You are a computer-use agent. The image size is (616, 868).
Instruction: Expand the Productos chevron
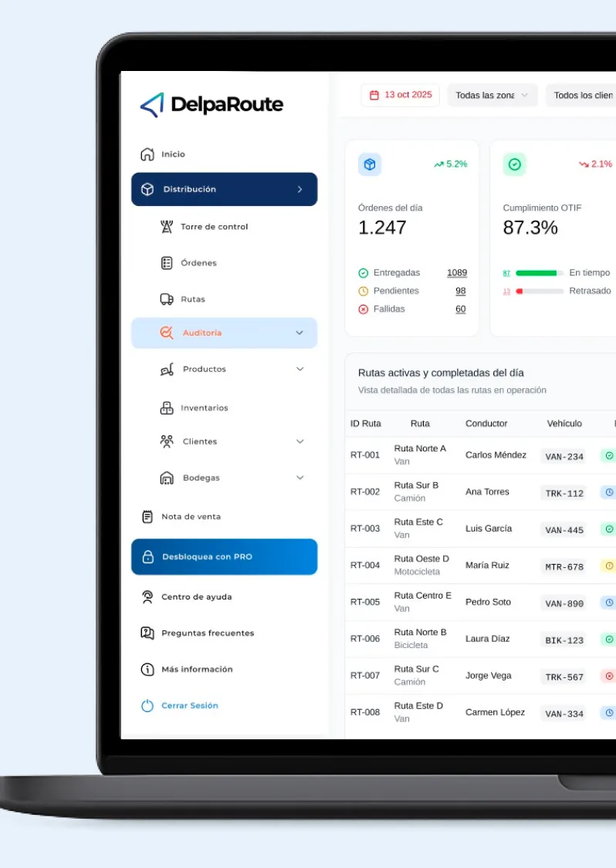pyautogui.click(x=300, y=370)
